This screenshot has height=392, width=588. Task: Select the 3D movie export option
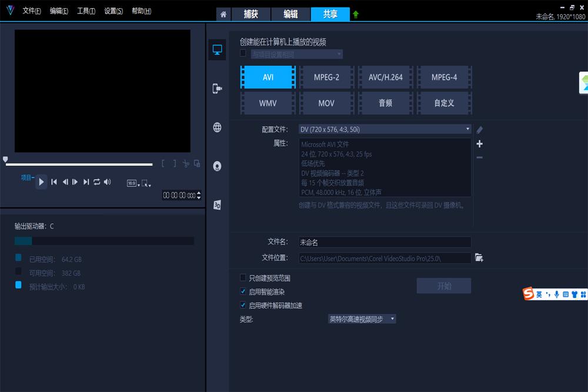(x=217, y=203)
